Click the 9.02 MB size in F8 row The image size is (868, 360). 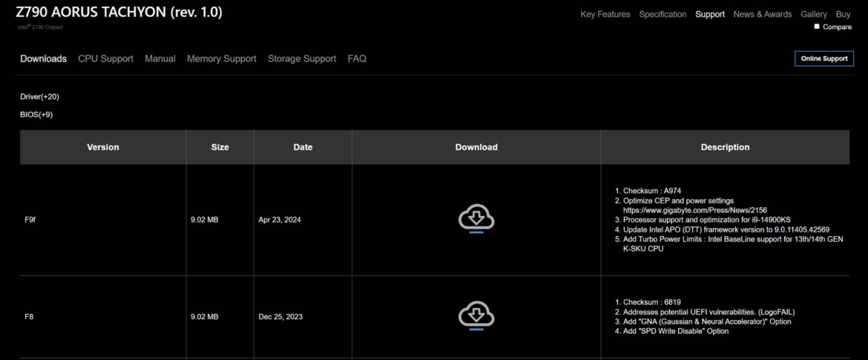[x=205, y=318]
